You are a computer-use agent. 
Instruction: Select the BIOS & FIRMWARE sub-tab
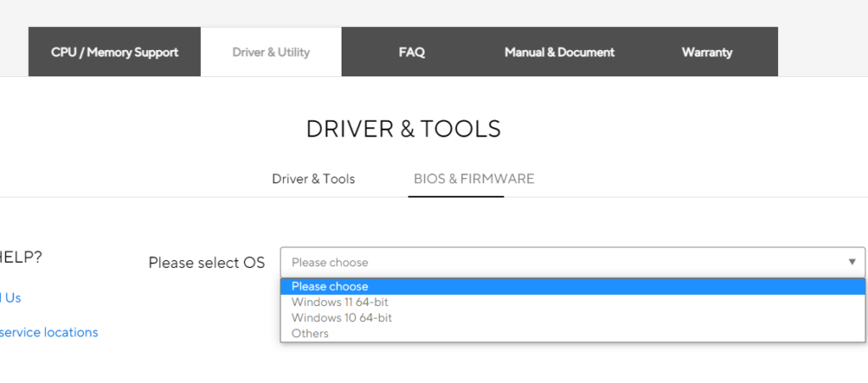tap(473, 179)
